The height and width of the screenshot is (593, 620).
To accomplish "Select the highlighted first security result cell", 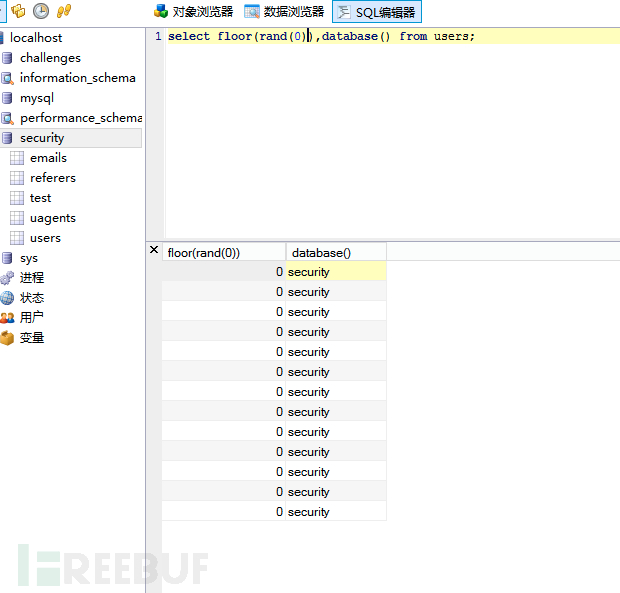I will (336, 272).
